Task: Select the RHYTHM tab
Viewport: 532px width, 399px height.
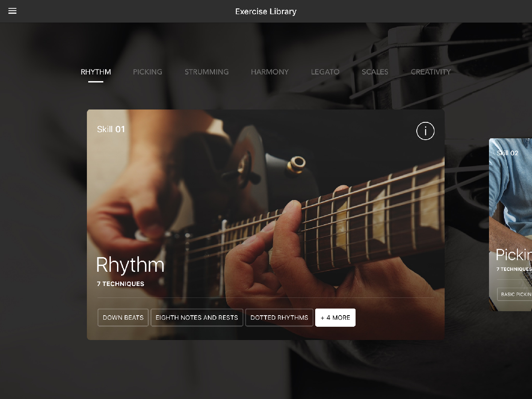Action: click(96, 72)
